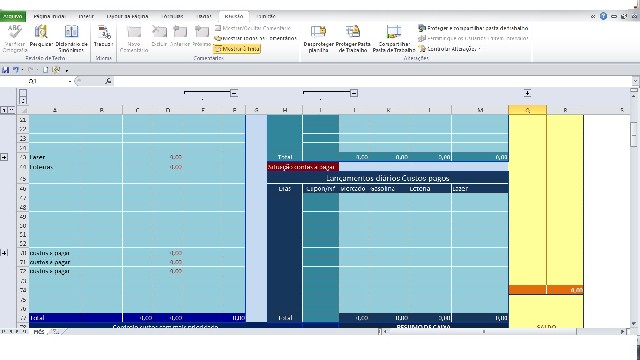Add a Novo Comentário
The width and height of the screenshot is (640, 360).
tap(134, 38)
